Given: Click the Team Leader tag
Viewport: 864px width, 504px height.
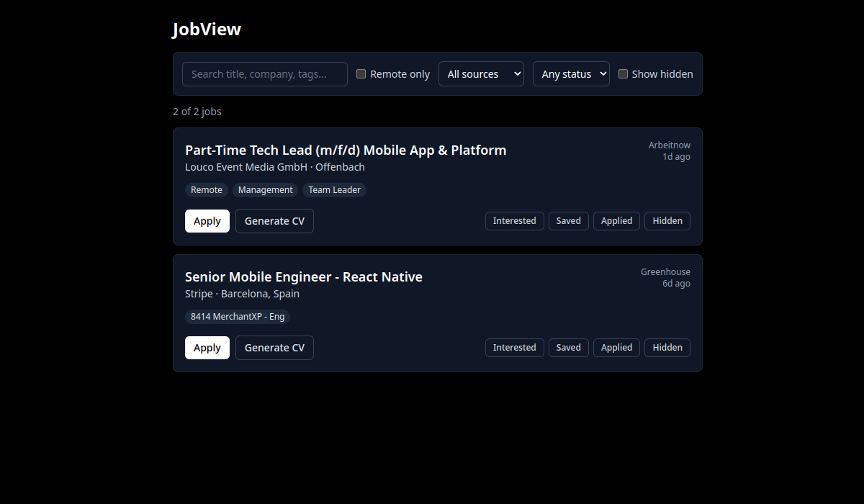Looking at the screenshot, I should (x=335, y=190).
